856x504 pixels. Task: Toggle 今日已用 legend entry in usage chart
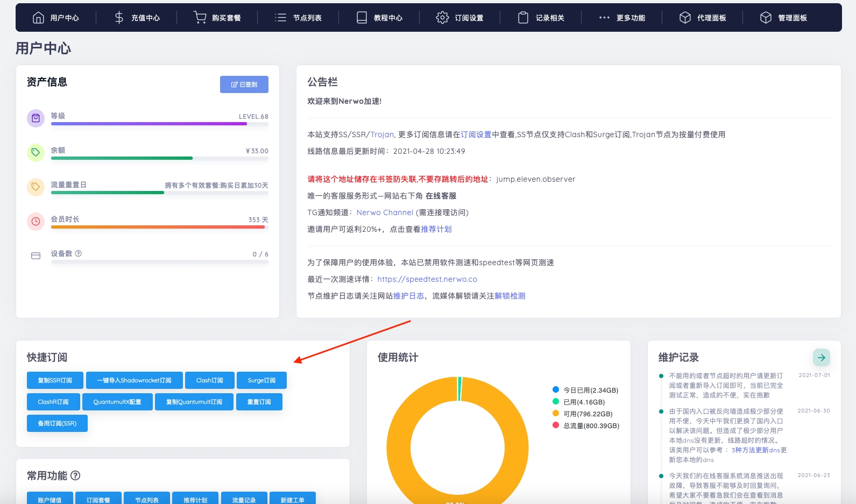[585, 390]
